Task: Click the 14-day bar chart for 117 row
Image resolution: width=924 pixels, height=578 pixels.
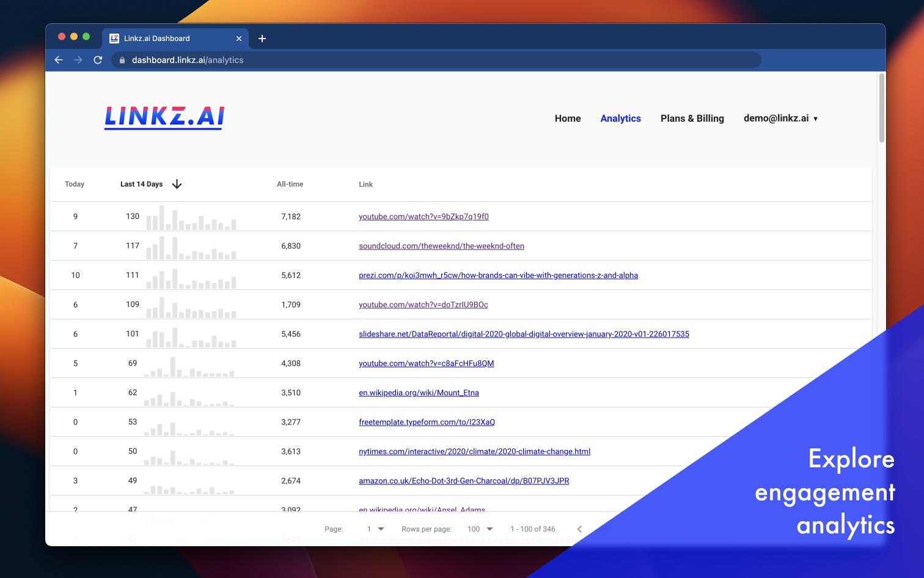Action: 191,246
